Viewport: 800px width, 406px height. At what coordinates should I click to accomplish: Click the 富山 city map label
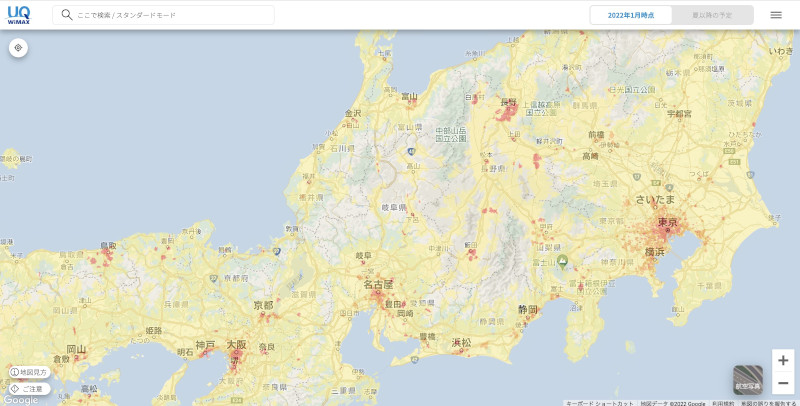409,96
